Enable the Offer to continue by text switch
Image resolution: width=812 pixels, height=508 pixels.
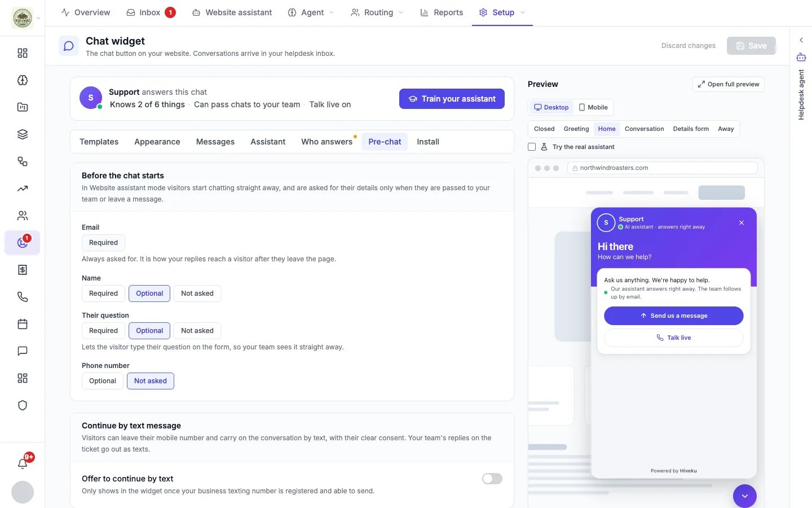click(x=492, y=479)
